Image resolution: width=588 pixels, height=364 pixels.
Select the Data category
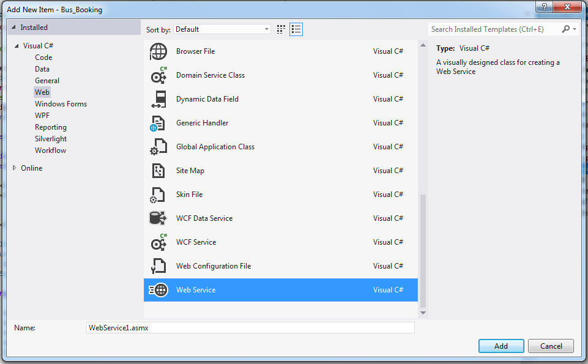pos(42,69)
